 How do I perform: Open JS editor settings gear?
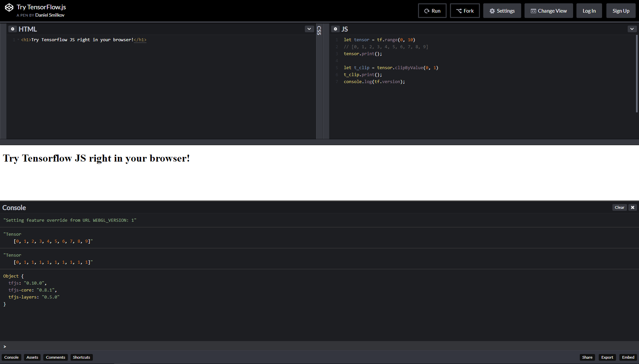point(335,29)
